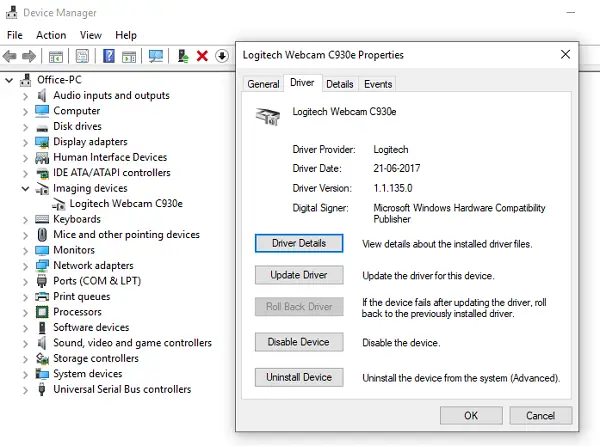Open the Action menu
Viewport: 600px width, 446px height.
point(51,35)
